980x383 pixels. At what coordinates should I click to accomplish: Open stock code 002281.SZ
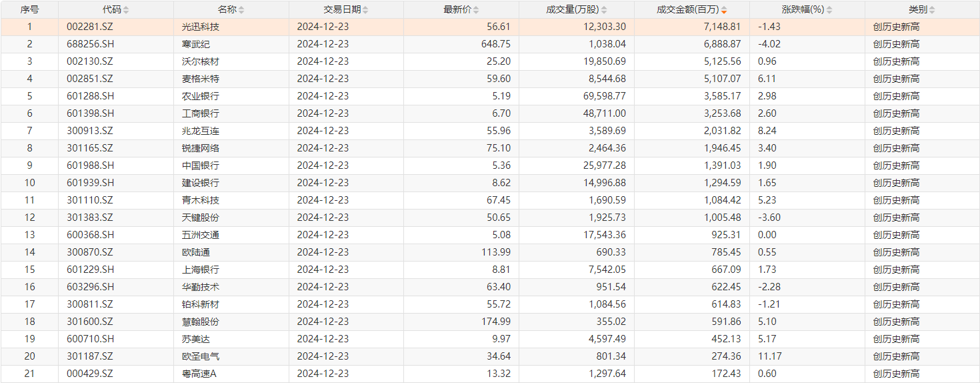pos(90,27)
